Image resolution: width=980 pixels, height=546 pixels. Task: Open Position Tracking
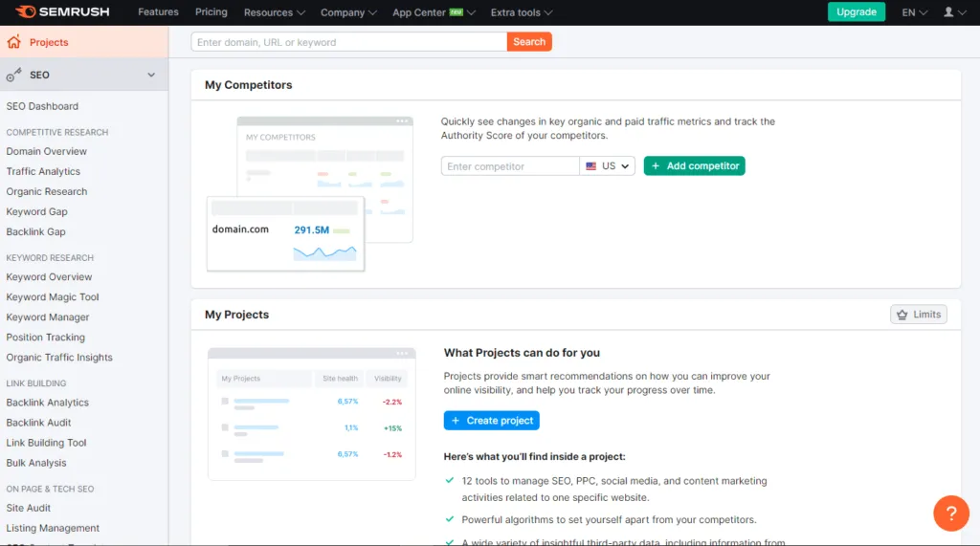(x=46, y=338)
